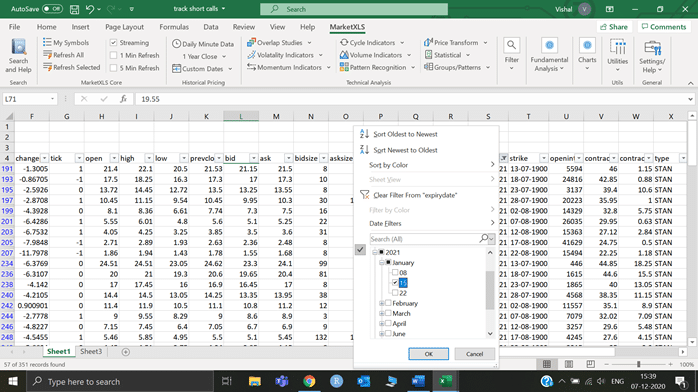Viewport: 698px width, 392px height.
Task: Open Chrome from the taskbar
Action: pyautogui.click(x=309, y=381)
